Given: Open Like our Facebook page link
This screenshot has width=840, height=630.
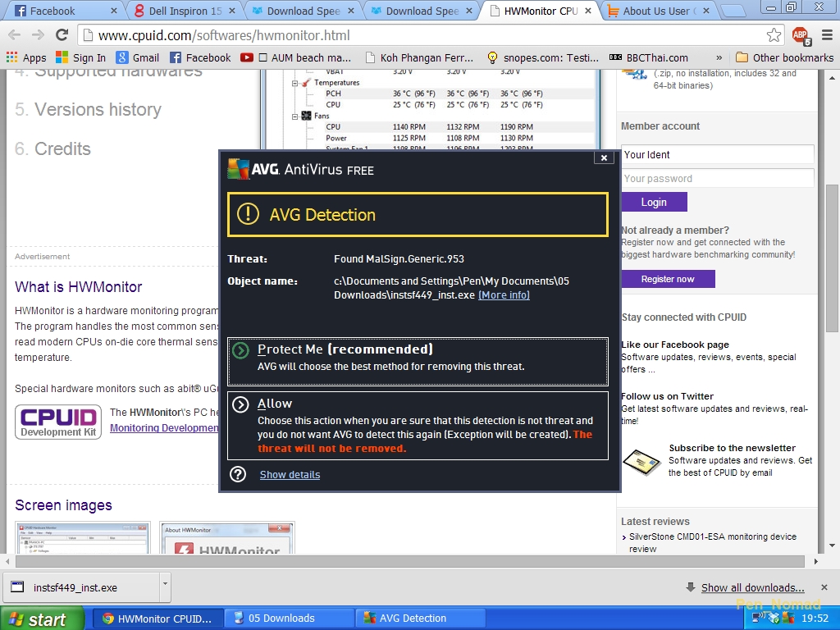Looking at the screenshot, I should (x=675, y=345).
